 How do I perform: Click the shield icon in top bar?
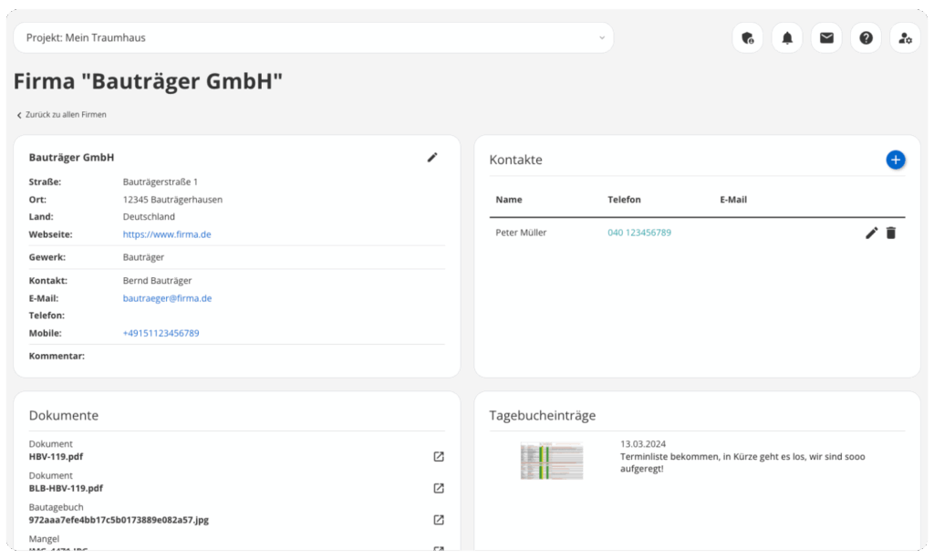click(x=748, y=38)
